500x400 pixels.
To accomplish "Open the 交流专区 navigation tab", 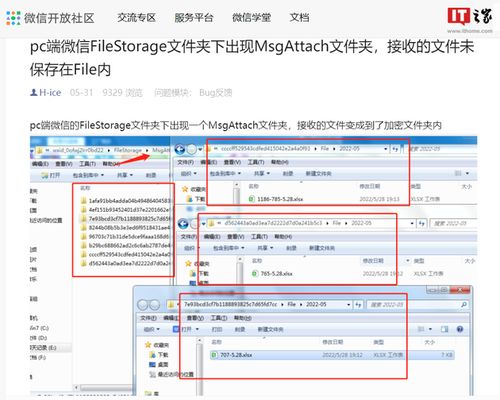I will [137, 18].
